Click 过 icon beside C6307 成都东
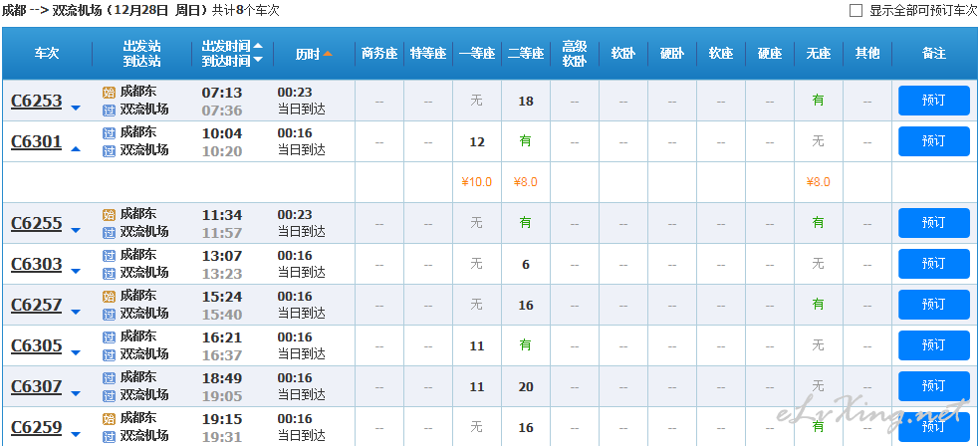 click(x=109, y=378)
